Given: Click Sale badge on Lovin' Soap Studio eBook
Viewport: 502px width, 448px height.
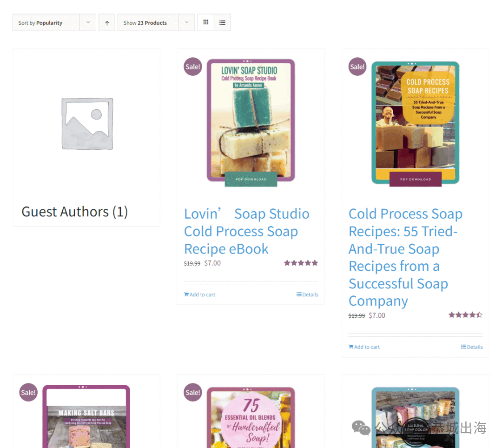Looking at the screenshot, I should (193, 67).
